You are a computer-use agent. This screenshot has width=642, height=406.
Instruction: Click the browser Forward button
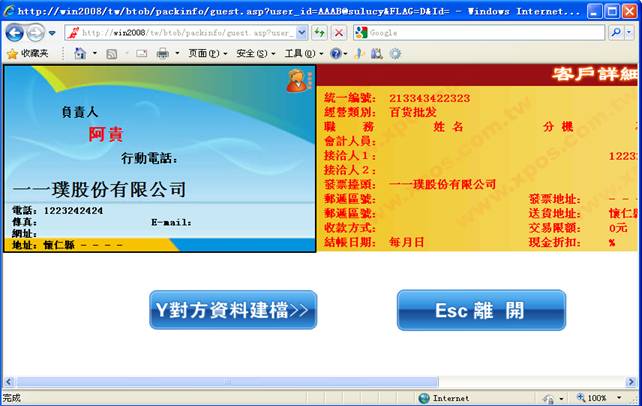38,32
